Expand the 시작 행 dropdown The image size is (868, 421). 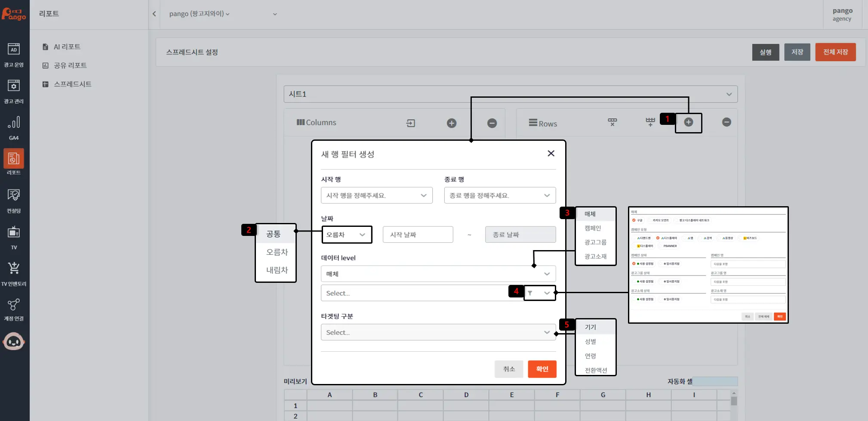pos(376,195)
